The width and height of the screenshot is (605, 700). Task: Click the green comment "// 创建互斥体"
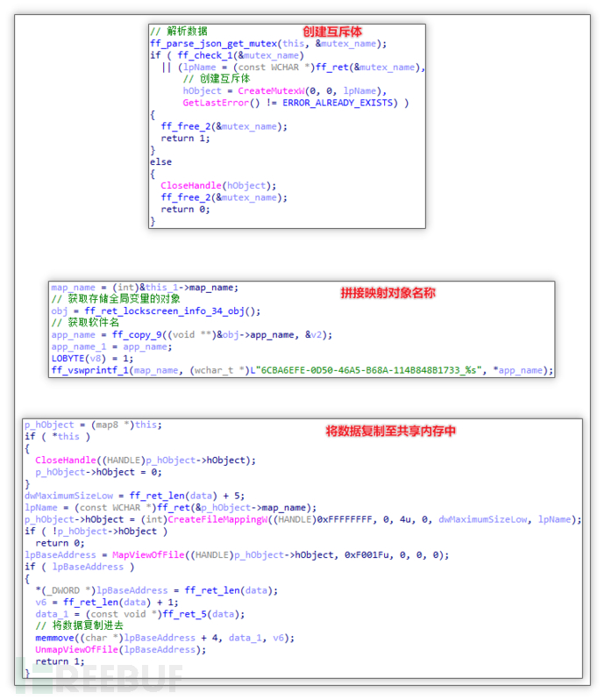(x=217, y=79)
